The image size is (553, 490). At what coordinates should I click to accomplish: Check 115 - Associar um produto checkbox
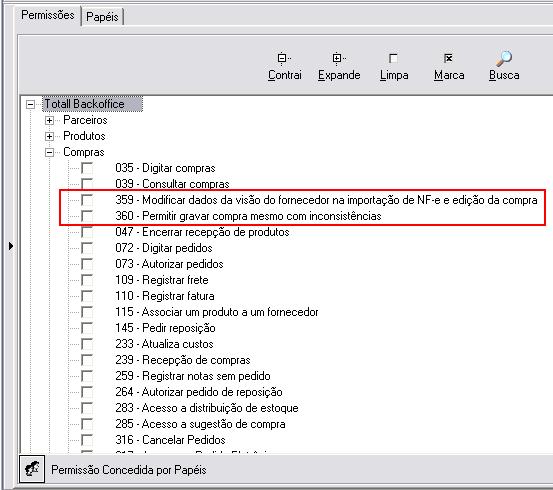87,312
